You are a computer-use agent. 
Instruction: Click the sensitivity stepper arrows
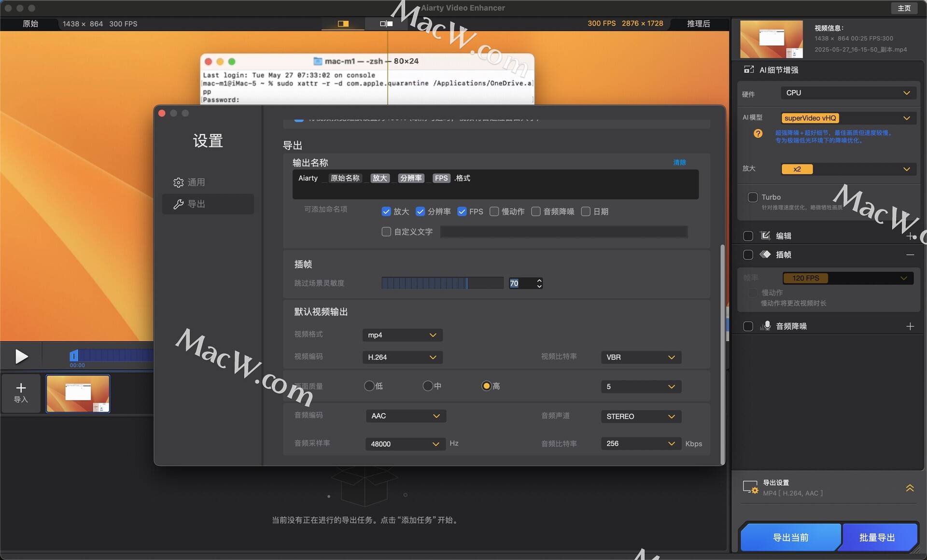click(539, 283)
